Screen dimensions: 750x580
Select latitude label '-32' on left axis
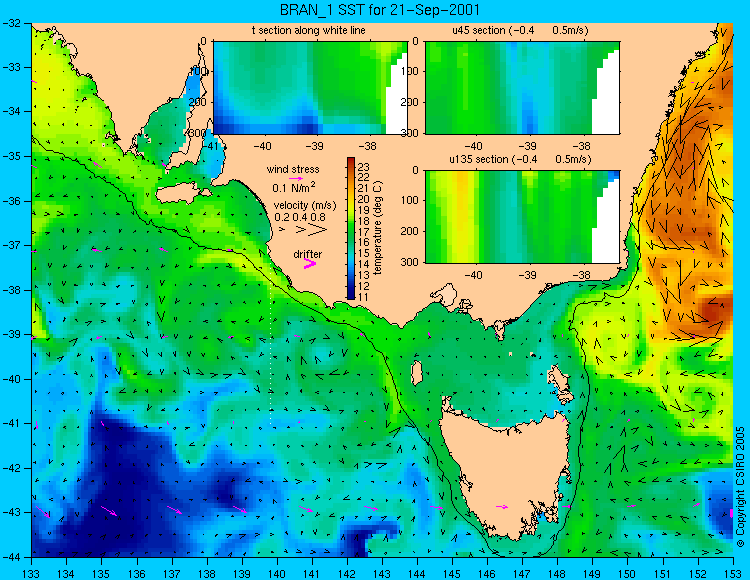[11, 23]
